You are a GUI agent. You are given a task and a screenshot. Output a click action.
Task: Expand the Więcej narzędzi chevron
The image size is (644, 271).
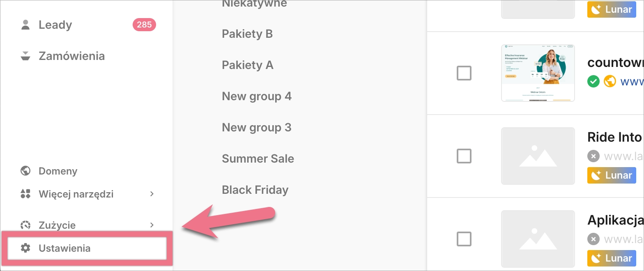(x=152, y=194)
